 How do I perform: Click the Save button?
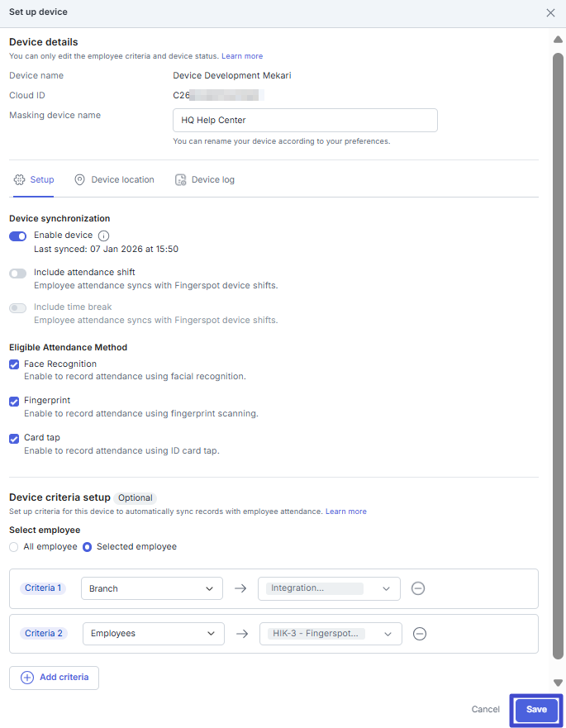(536, 710)
